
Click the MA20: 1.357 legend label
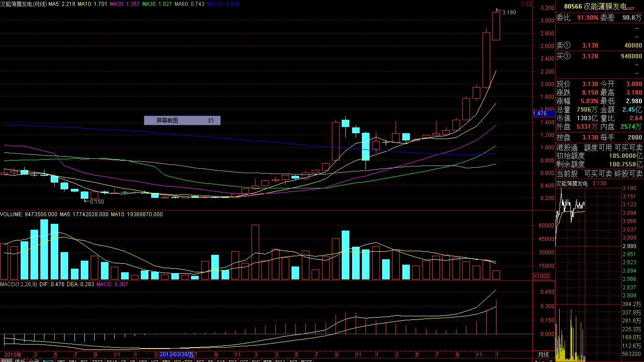pos(125,4)
